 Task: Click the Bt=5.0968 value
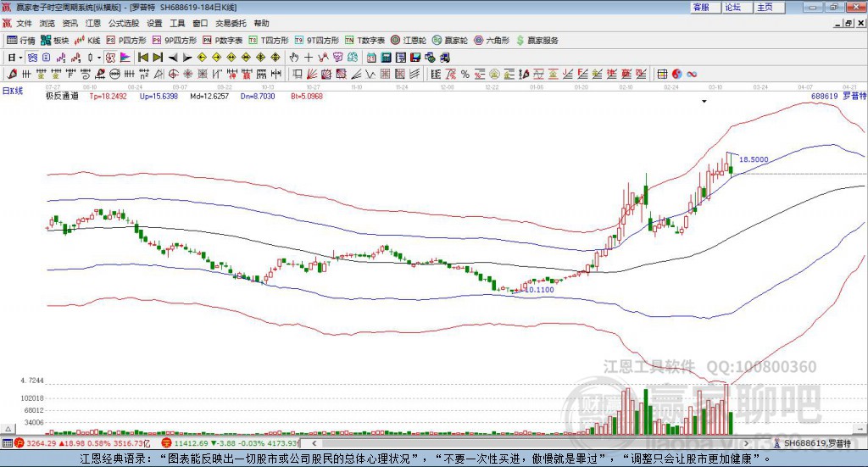coord(307,96)
